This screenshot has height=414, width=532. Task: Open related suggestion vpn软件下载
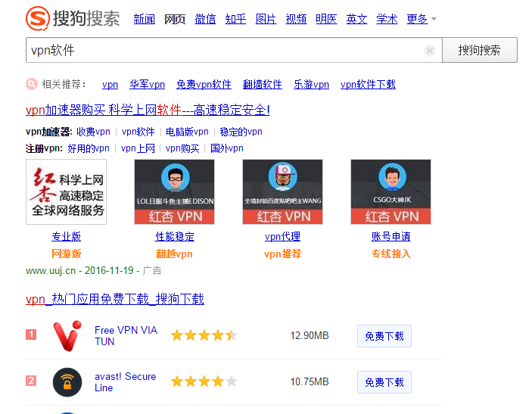click(x=368, y=84)
